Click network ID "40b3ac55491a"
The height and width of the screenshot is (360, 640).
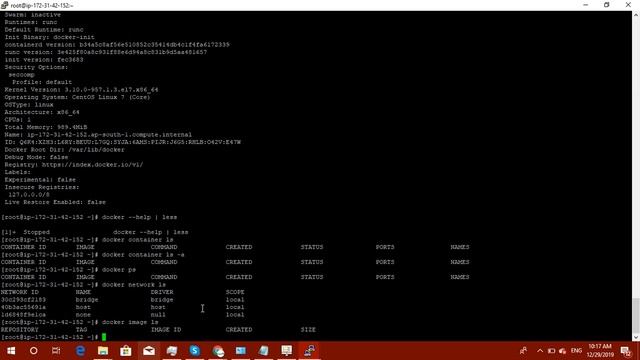click(x=23, y=307)
